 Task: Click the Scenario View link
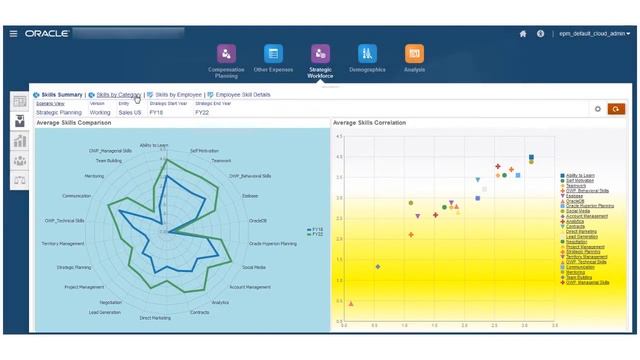pos(50,104)
